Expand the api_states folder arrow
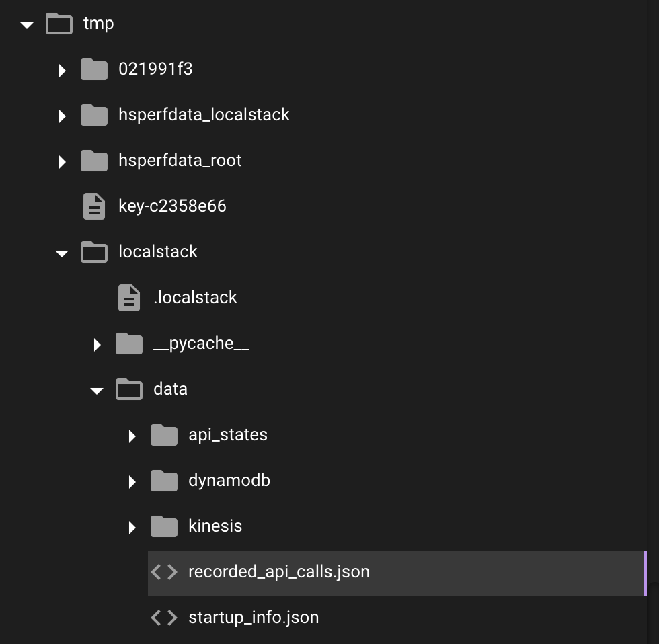The height and width of the screenshot is (644, 659). coord(132,436)
